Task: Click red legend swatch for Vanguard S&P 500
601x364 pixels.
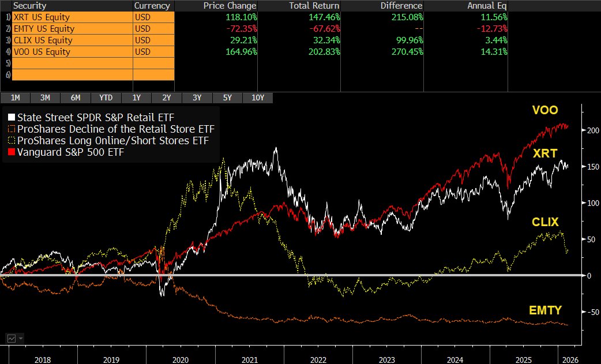Action: [12, 152]
